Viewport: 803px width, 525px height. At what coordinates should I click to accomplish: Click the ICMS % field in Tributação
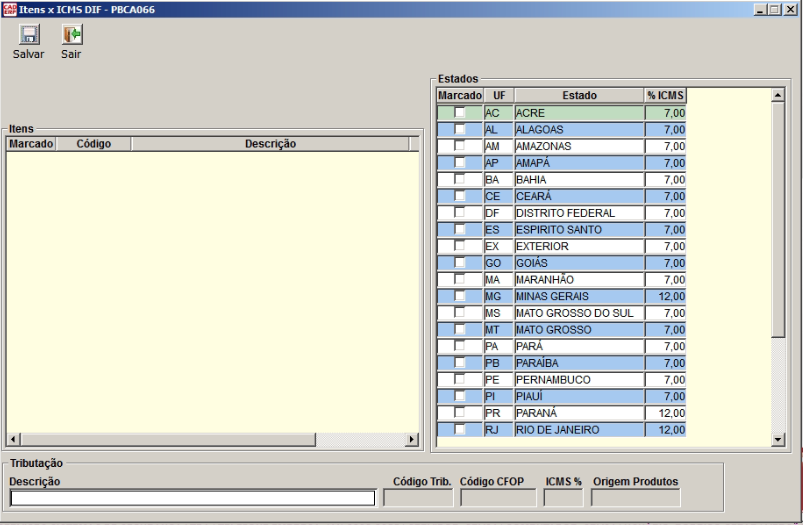coord(563,498)
